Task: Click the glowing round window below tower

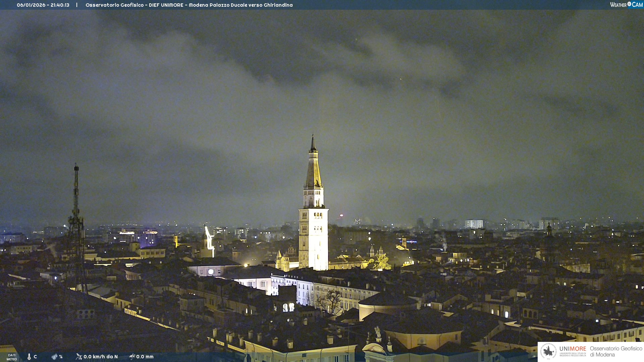Action: coord(211,272)
